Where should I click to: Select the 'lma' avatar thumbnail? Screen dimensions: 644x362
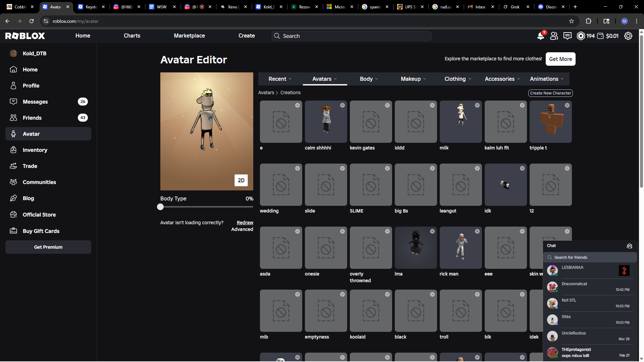point(416,248)
